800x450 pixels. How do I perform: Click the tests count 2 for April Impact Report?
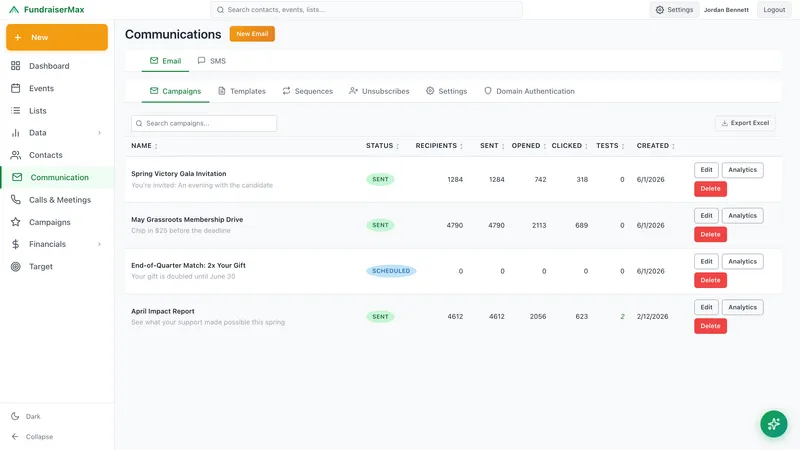pyautogui.click(x=622, y=317)
